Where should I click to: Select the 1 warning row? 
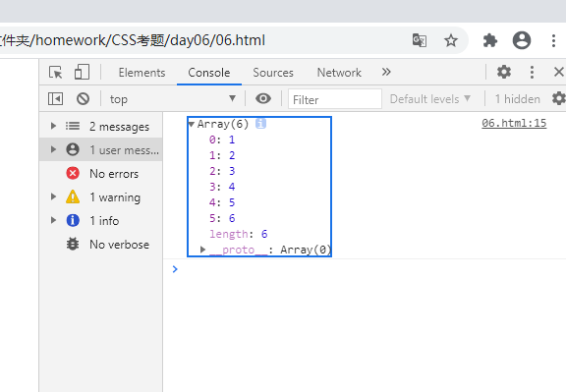[100, 197]
